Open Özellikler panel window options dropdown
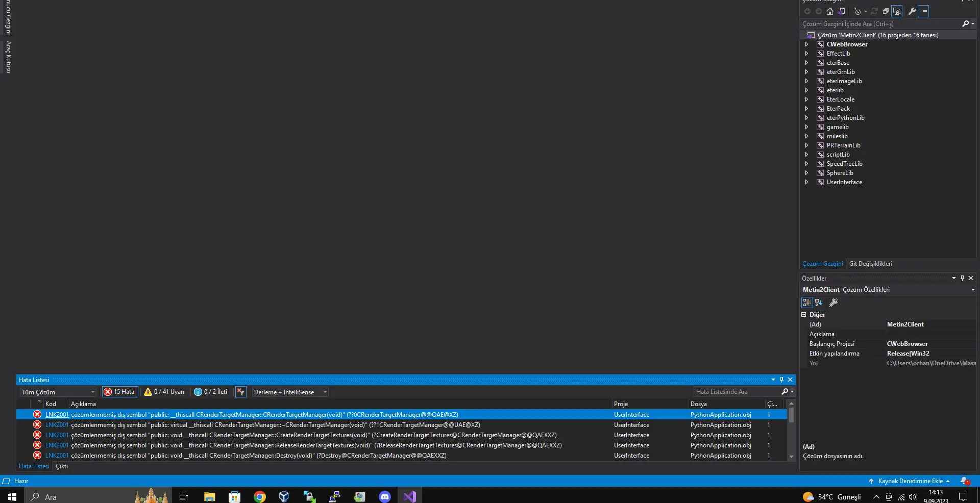Image resolution: width=980 pixels, height=503 pixels. [953, 278]
